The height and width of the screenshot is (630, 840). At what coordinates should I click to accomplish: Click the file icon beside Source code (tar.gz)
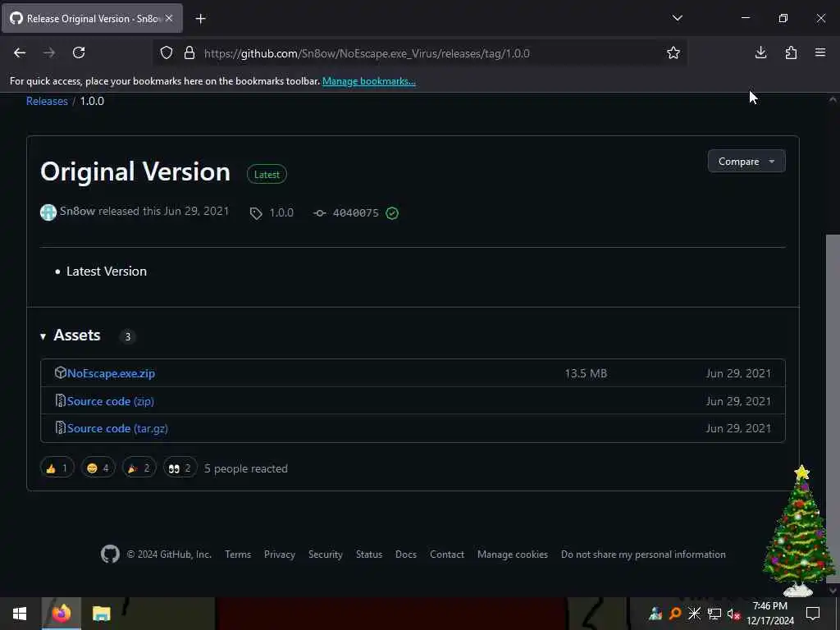click(61, 427)
